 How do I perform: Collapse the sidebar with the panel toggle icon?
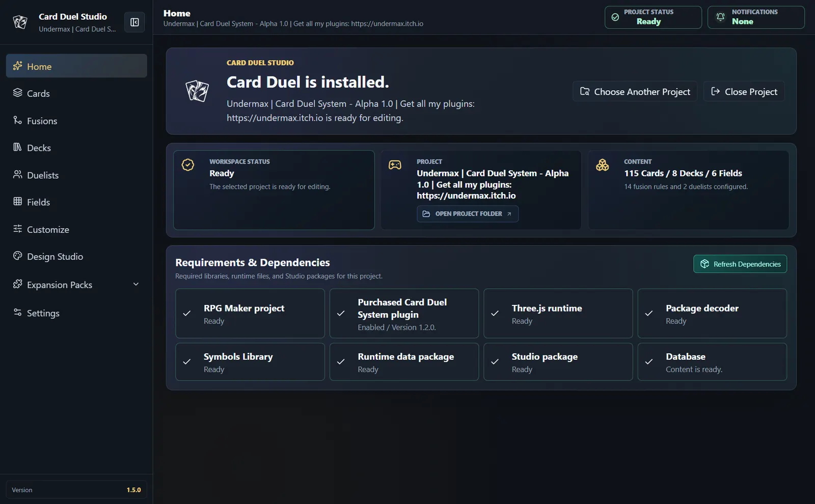pos(134,22)
